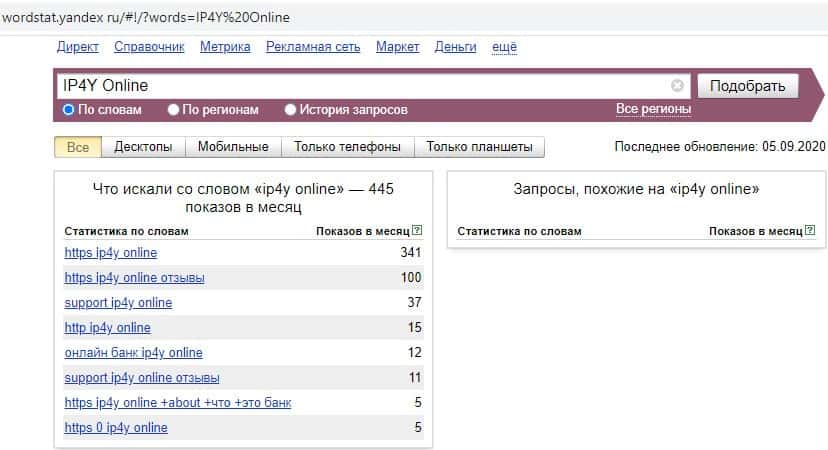
Task: Expand the 'ещё' services menu
Action: 504,47
